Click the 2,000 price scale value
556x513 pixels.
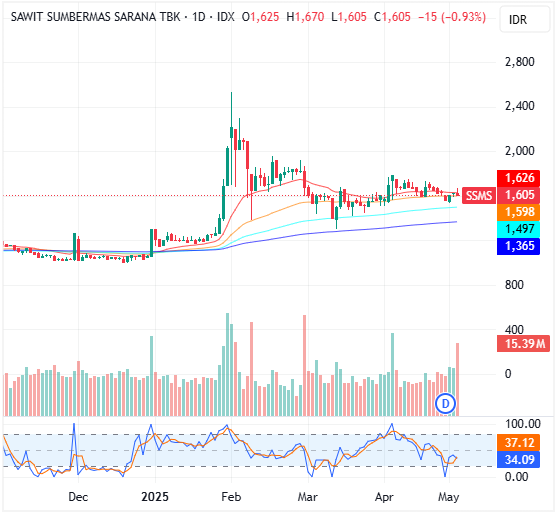519,151
